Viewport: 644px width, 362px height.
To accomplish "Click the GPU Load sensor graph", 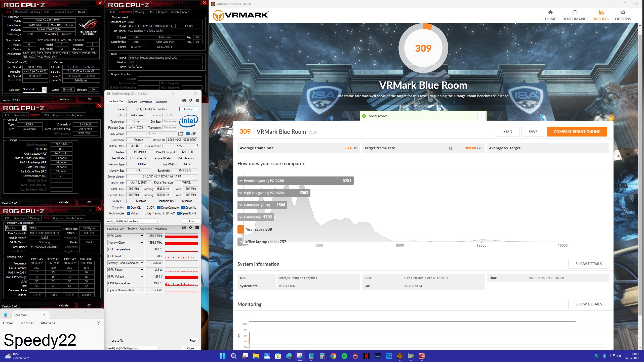I will pos(181,256).
